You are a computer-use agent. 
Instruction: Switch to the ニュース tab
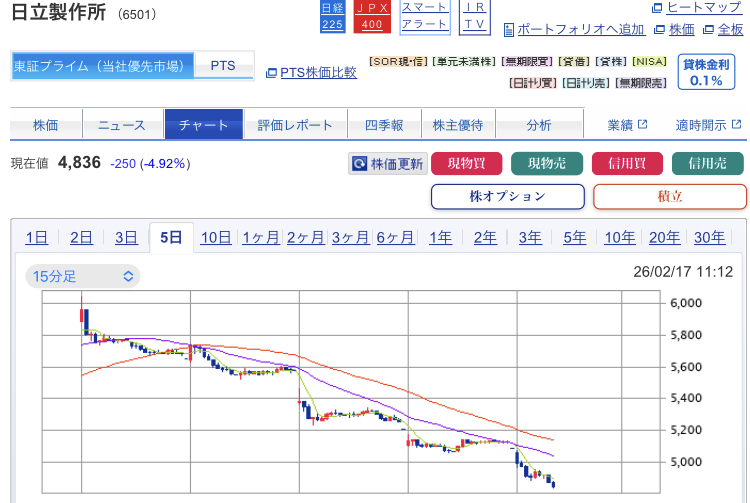(x=121, y=125)
